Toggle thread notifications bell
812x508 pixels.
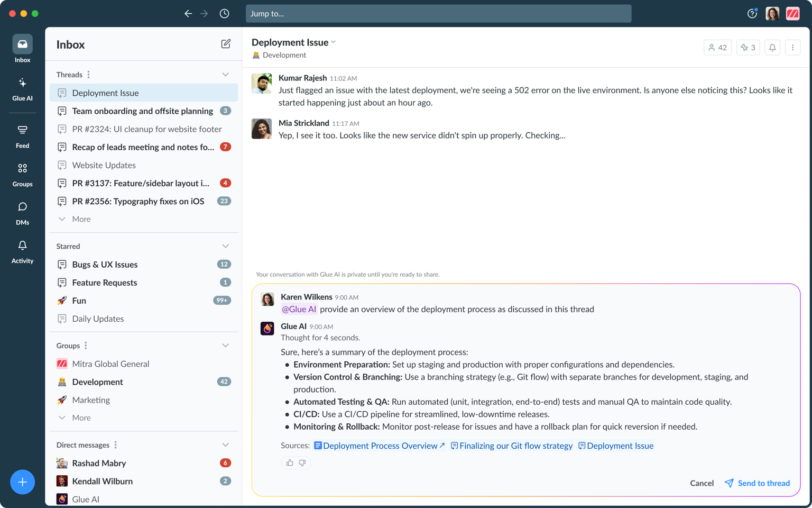(772, 48)
